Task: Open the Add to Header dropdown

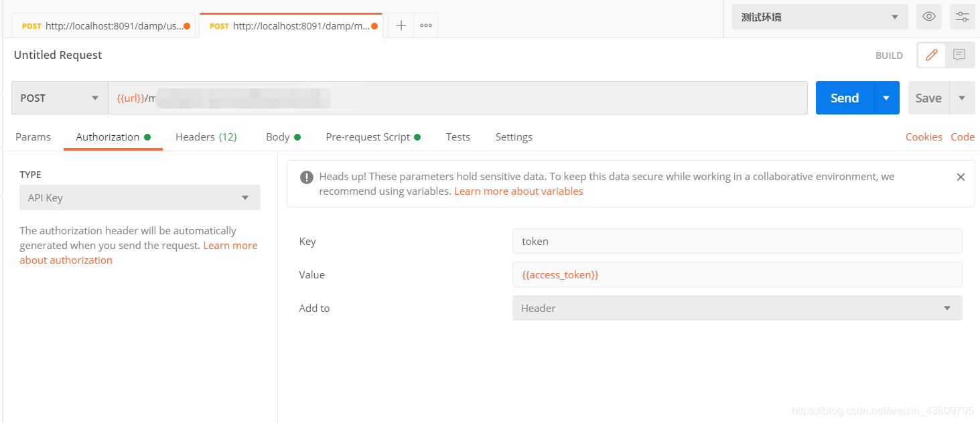Action: [x=738, y=308]
